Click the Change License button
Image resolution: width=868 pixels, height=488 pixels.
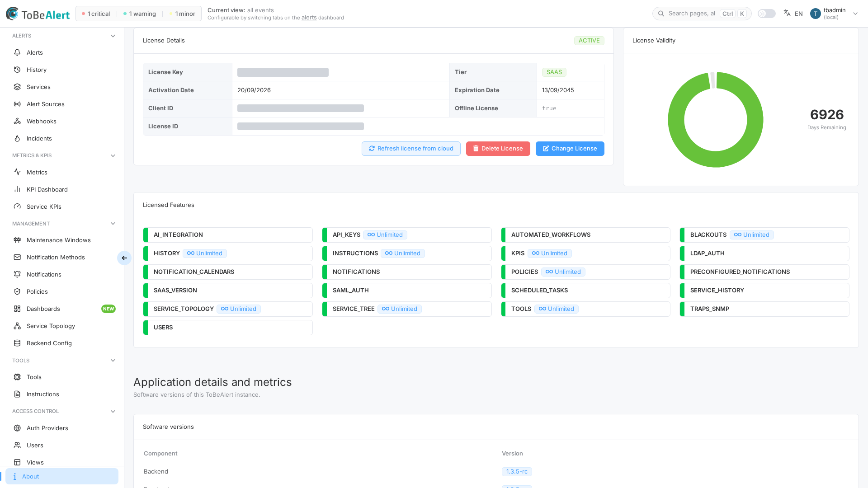click(570, 149)
